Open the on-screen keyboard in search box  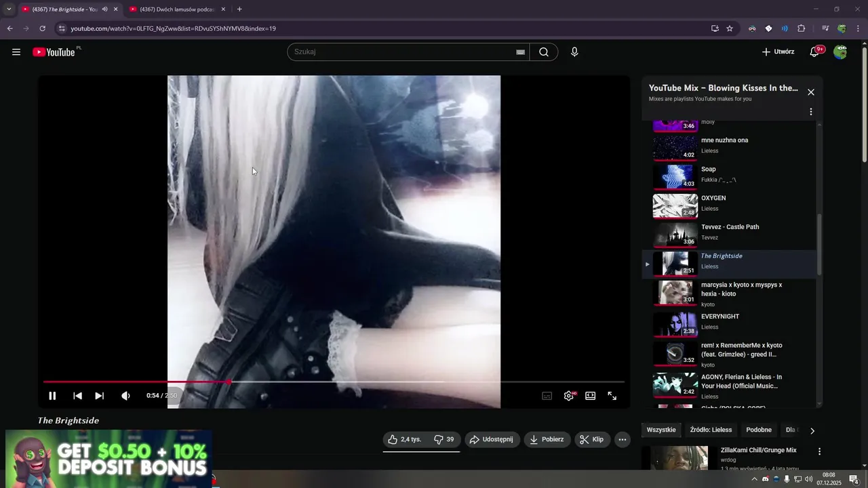tap(520, 52)
